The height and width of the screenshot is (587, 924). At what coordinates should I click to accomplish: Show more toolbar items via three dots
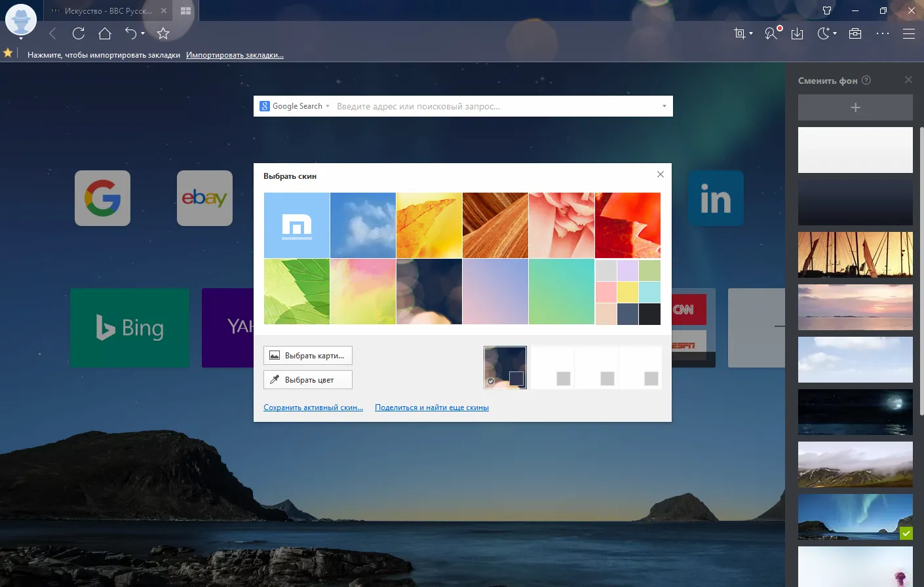[883, 33]
